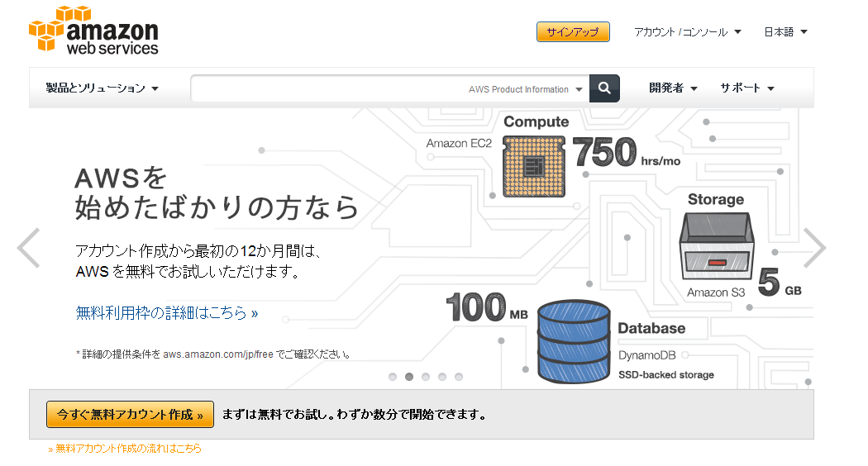Click the Compute heading
The image size is (868, 466).
pos(536,121)
